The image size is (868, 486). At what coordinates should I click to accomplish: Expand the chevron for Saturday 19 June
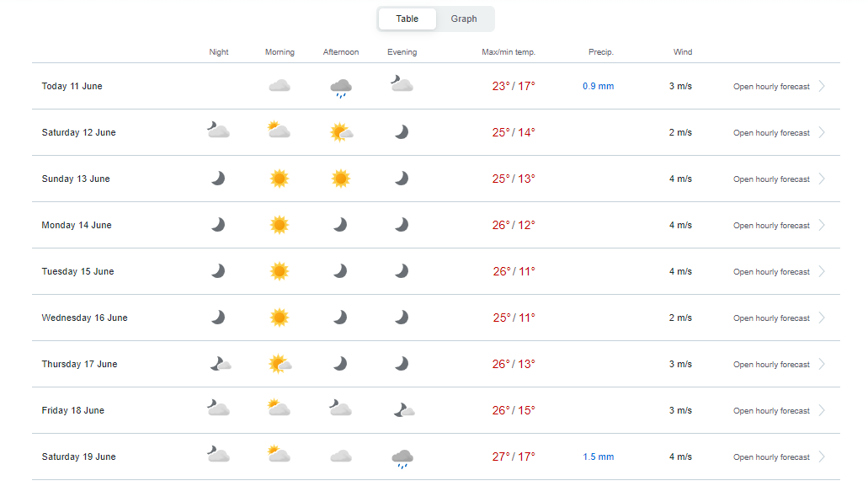(822, 457)
